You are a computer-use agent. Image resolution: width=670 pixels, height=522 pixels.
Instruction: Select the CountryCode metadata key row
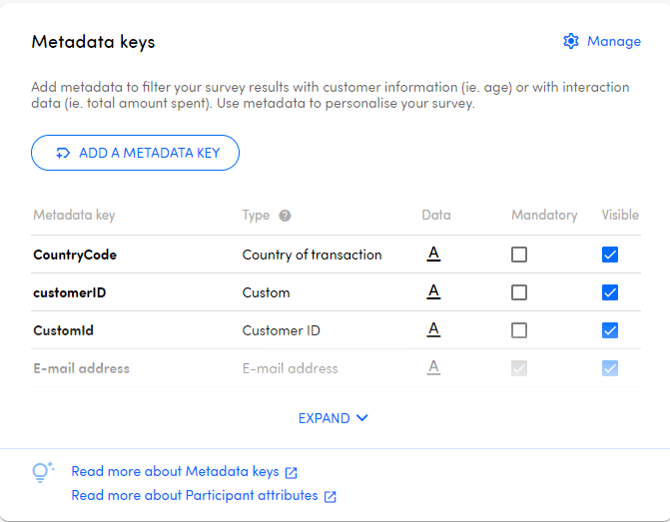(x=75, y=255)
